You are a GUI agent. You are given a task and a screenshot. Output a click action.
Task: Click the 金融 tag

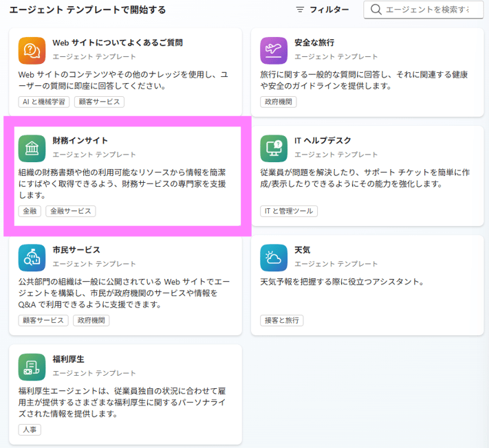(x=30, y=211)
